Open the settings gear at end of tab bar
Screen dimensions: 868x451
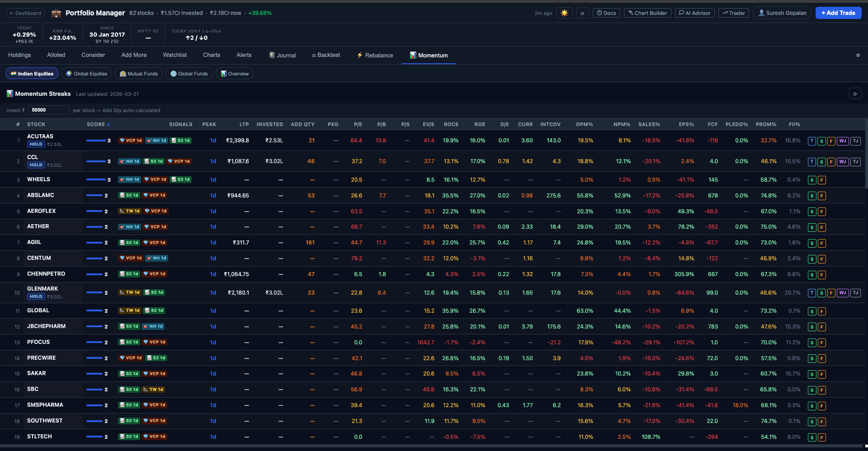tap(858, 55)
